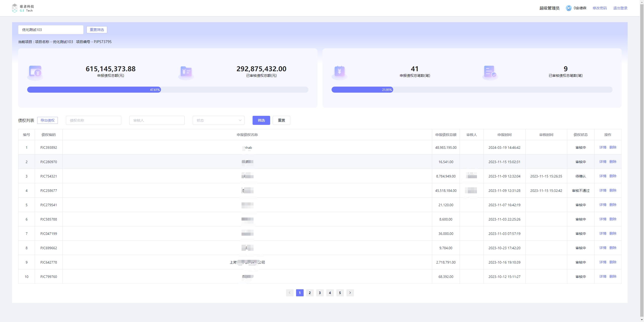Screen dimensions: 644x322
Task: Click the 21.95% count progress bar
Action: pyautogui.click(x=472, y=90)
